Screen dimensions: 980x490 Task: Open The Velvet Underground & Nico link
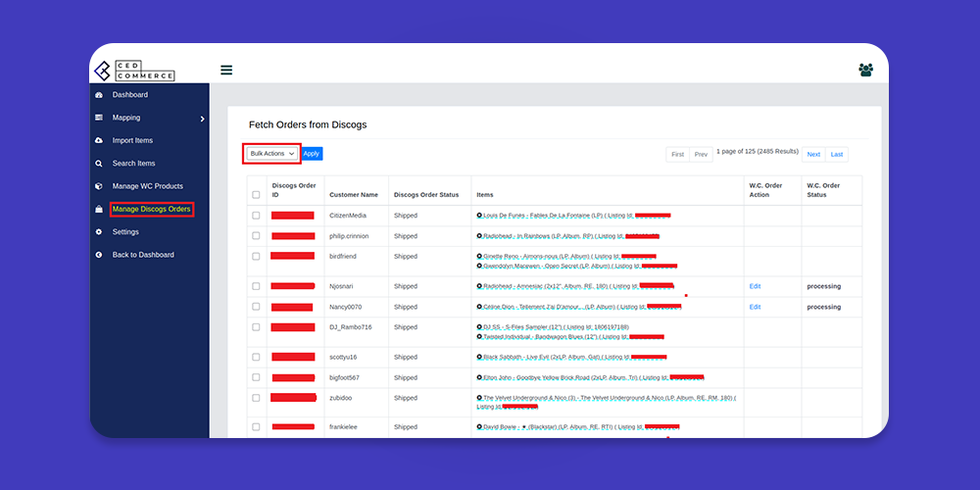[607, 402]
